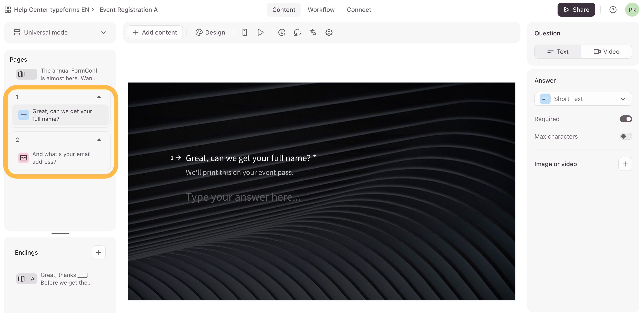Viewport: 644px width, 313px height.
Task: Edit the question title in the preview
Action: click(x=248, y=158)
